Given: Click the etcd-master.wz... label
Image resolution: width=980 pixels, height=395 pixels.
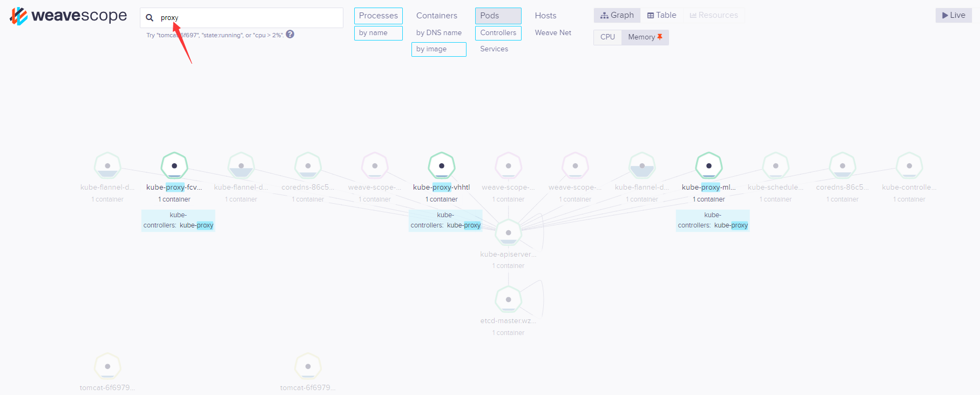Looking at the screenshot, I should tap(508, 321).
